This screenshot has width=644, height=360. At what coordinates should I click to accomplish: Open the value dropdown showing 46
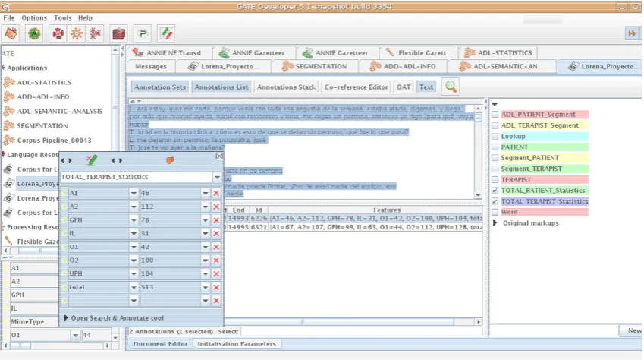tap(205, 193)
